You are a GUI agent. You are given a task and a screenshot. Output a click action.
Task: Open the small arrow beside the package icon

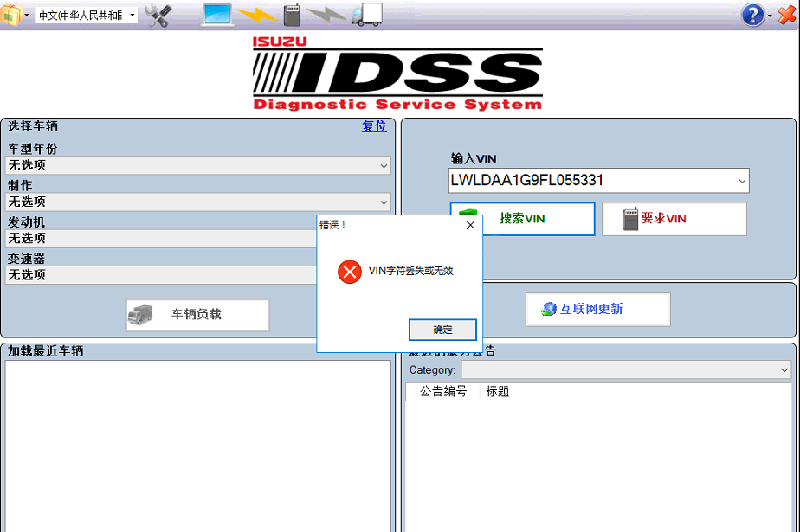[27, 16]
